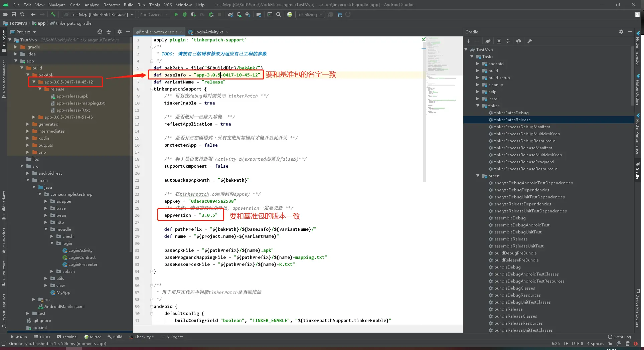This screenshot has height=350, width=644.
Task: Open Project panel gear settings
Action: point(120,32)
